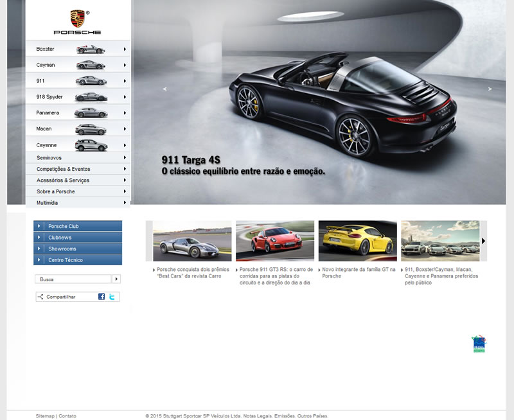The width and height of the screenshot is (514, 420).
Task: Read 'preferidos pelo público' article link
Action: [x=441, y=276]
